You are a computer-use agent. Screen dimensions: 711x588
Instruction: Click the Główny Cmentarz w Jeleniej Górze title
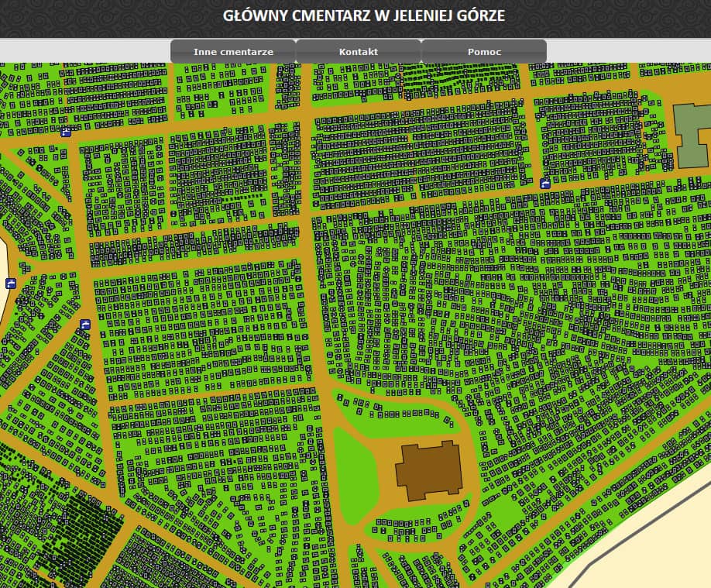[364, 16]
